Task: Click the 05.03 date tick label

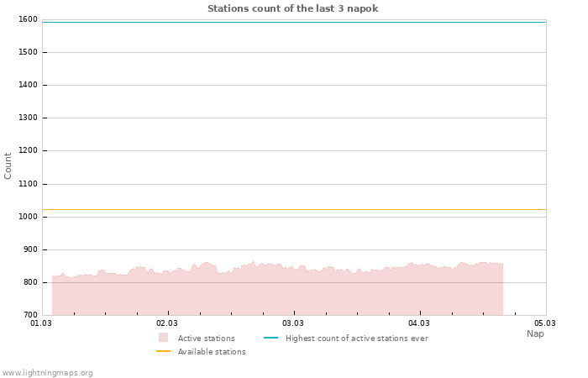Action: 545,323
